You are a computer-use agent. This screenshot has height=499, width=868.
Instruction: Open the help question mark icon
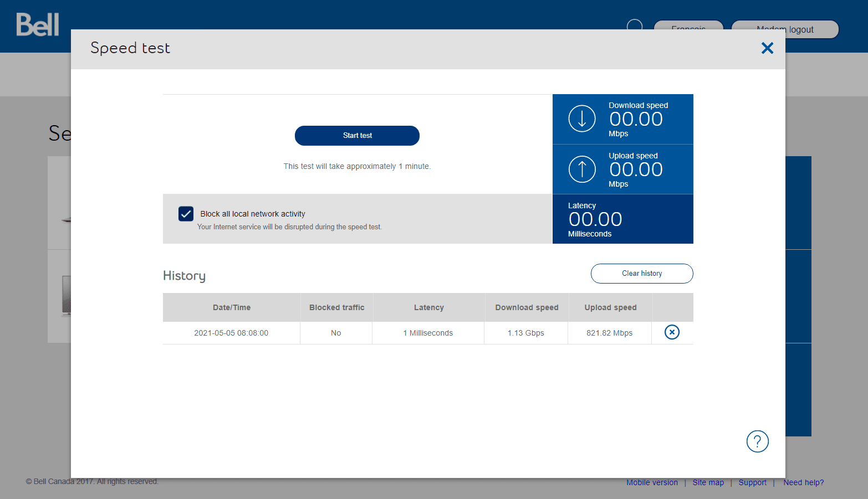tap(757, 441)
